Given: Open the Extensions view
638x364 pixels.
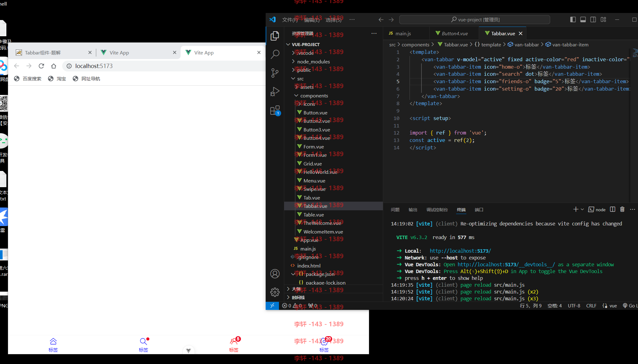Looking at the screenshot, I should [x=275, y=110].
